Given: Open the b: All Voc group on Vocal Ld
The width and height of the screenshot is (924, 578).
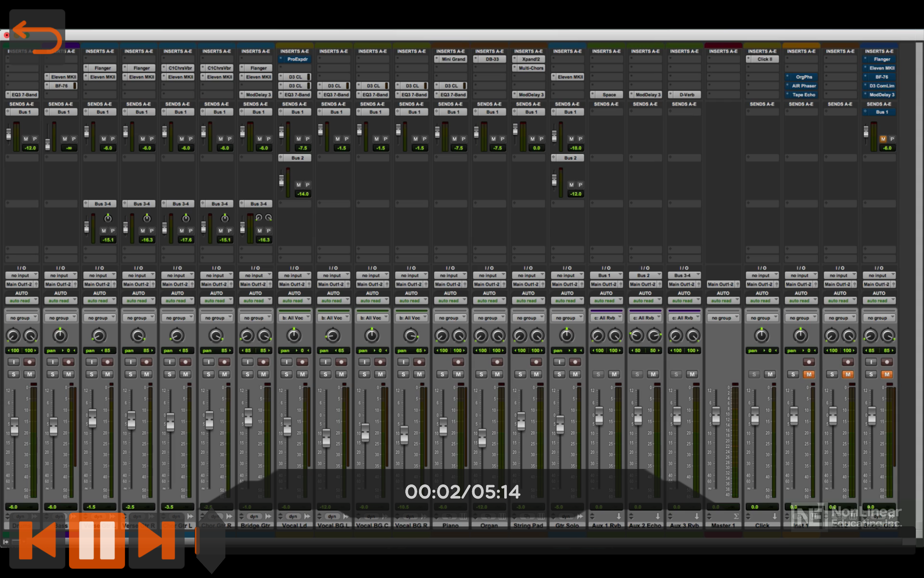Looking at the screenshot, I should click(x=295, y=318).
